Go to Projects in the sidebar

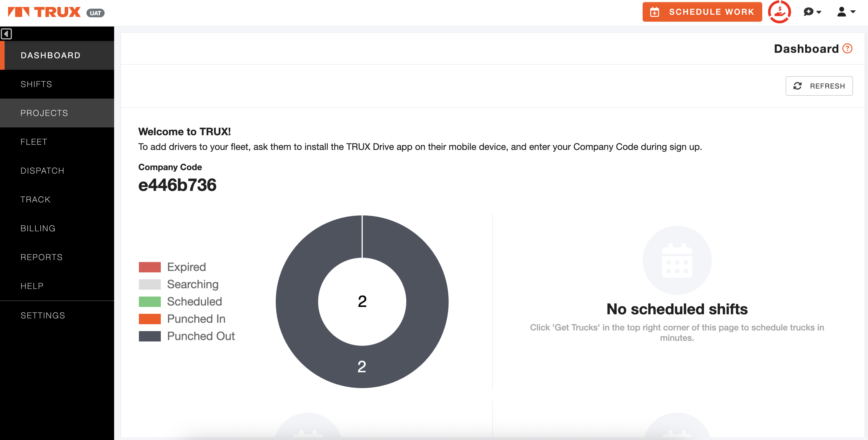pyautogui.click(x=44, y=113)
